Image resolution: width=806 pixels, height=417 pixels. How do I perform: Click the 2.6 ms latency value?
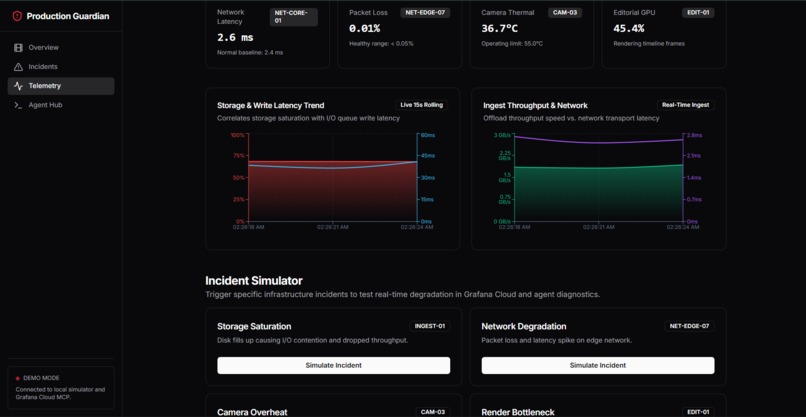[x=235, y=38]
